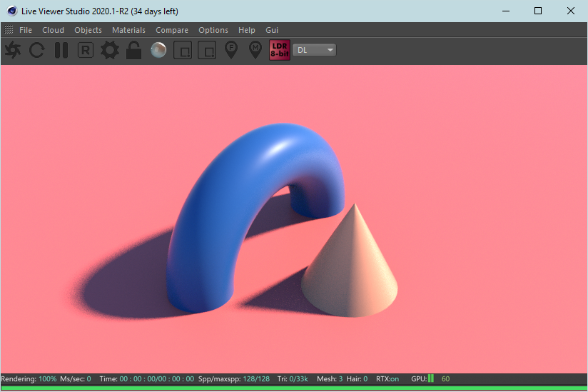Click the Rendering: 100% status text
Viewport: 588px width, 392px height.
[29, 379]
